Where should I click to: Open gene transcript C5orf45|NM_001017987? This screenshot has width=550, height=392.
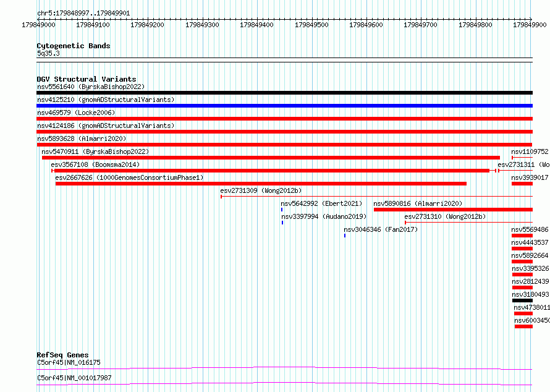click(74, 378)
